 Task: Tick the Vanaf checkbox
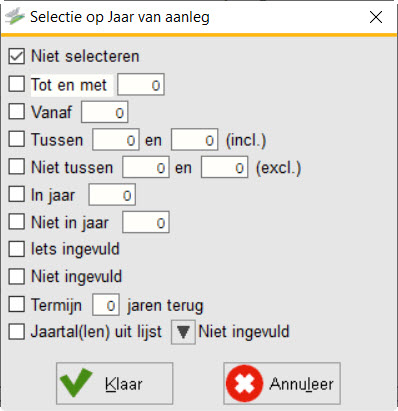(17, 111)
